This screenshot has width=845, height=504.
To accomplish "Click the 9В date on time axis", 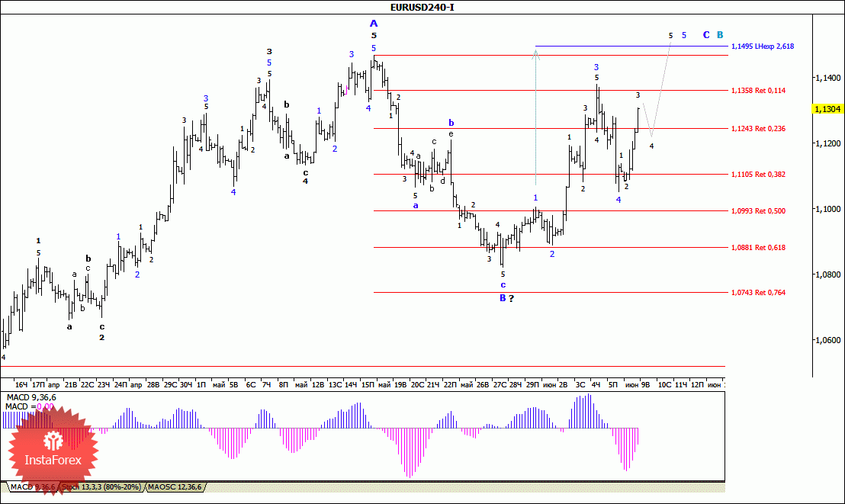I will [x=646, y=385].
